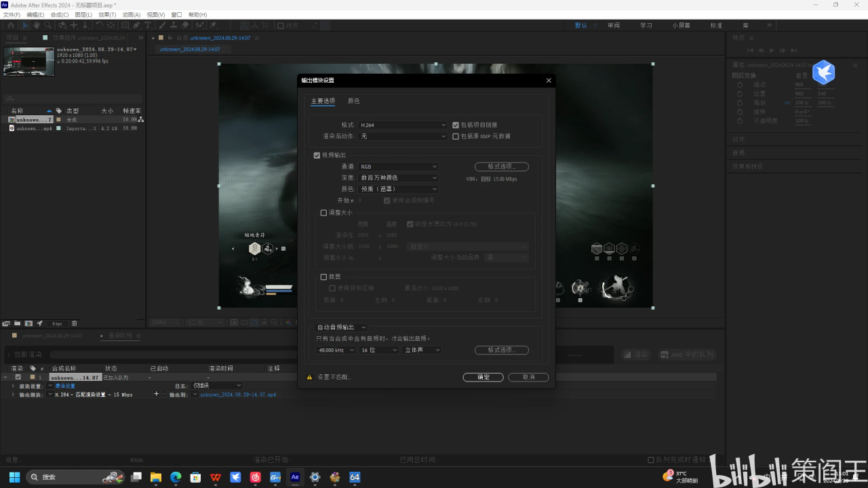Open the 渲染后动作 dropdown

(x=403, y=136)
